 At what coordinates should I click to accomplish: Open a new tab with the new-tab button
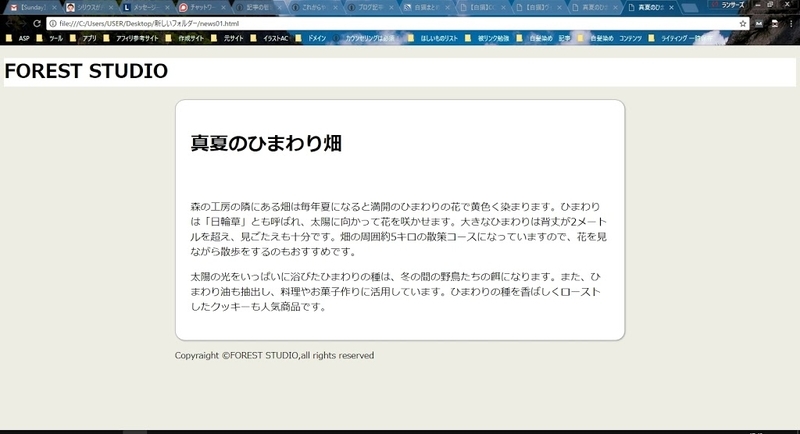[692, 6]
